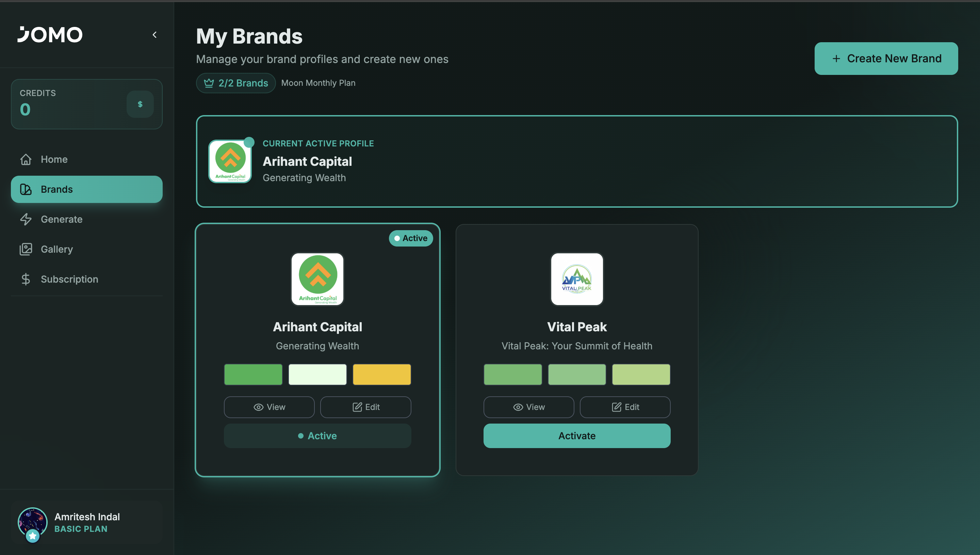Screen dimensions: 980x555
Task: Create a new brand profile
Action: [886, 58]
